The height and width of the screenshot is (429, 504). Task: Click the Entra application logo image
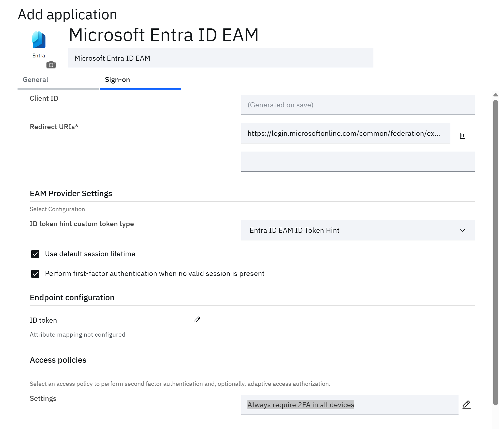pyautogui.click(x=39, y=44)
